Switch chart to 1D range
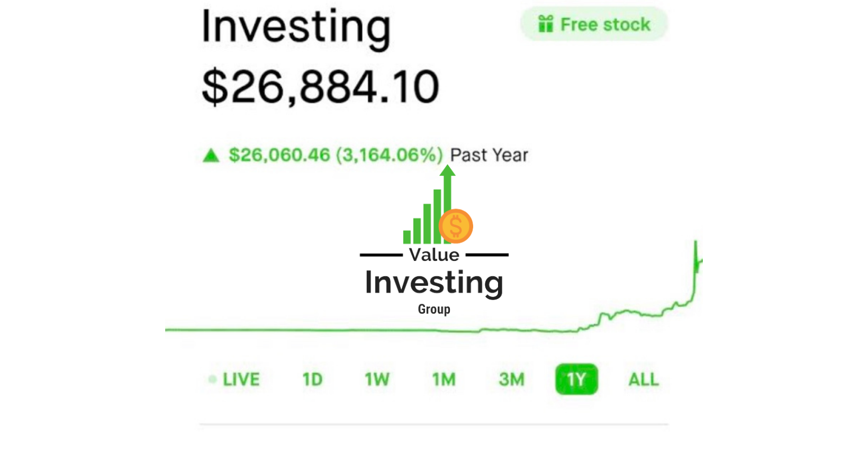This screenshot has width=868, height=453. pos(312,379)
